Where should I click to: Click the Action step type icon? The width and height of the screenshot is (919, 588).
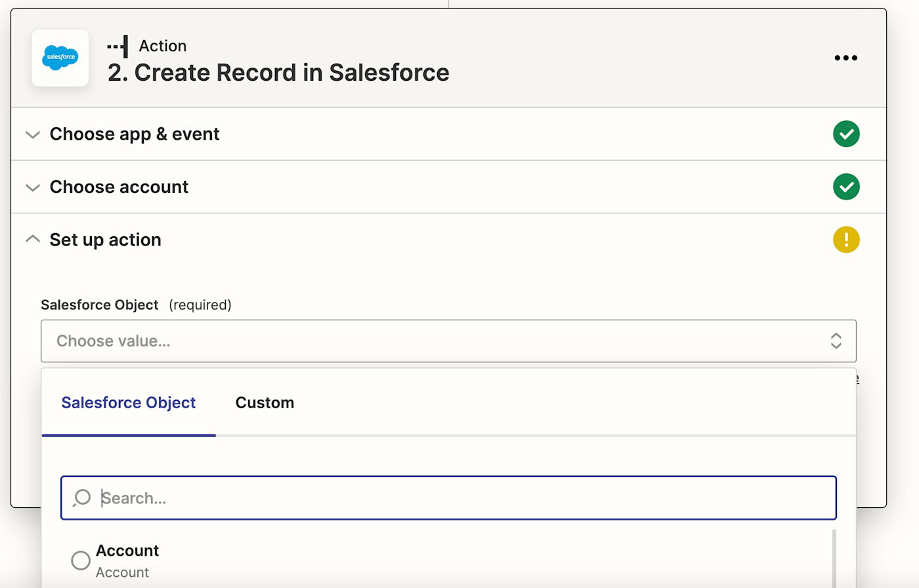(x=118, y=47)
